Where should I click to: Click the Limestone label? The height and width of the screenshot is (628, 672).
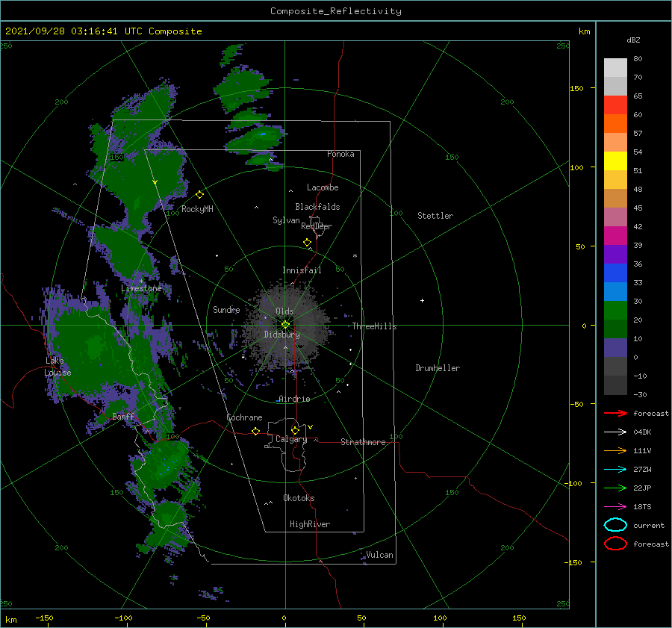click(x=141, y=288)
